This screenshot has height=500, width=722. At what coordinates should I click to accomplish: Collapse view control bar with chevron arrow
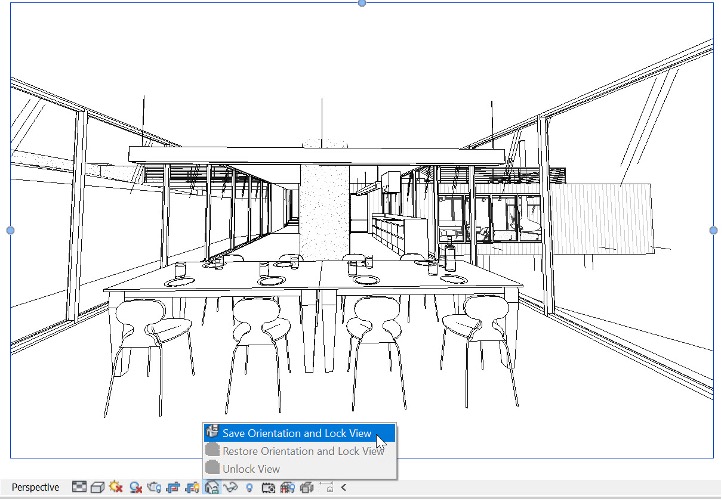coord(344,487)
